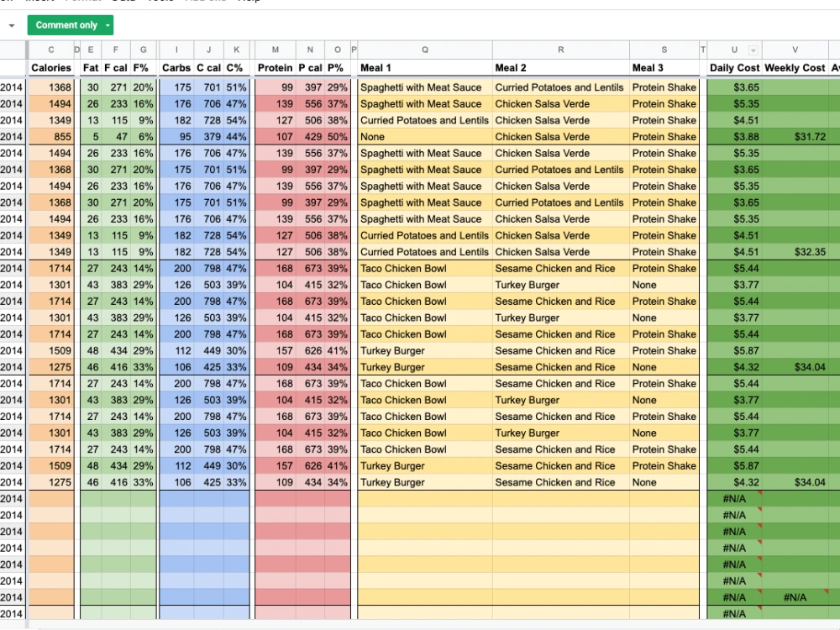Select column I header

click(176, 50)
